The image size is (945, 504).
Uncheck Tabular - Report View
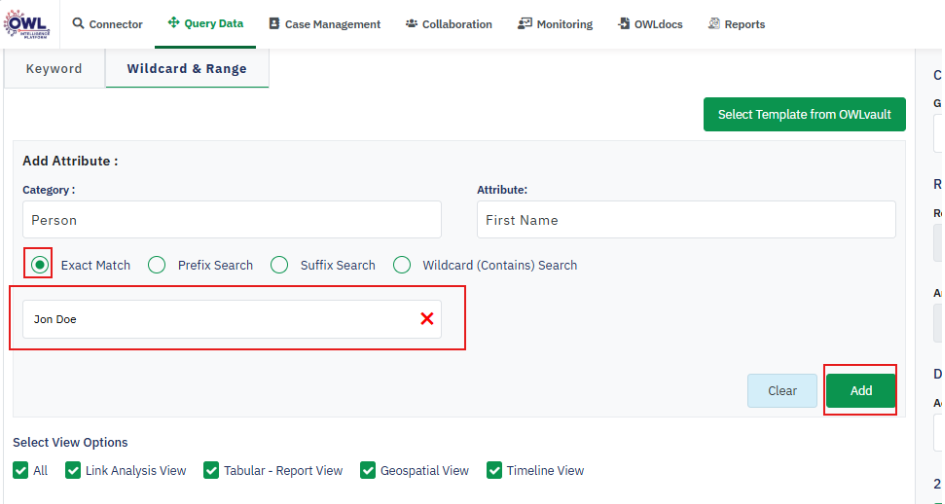[212, 470]
